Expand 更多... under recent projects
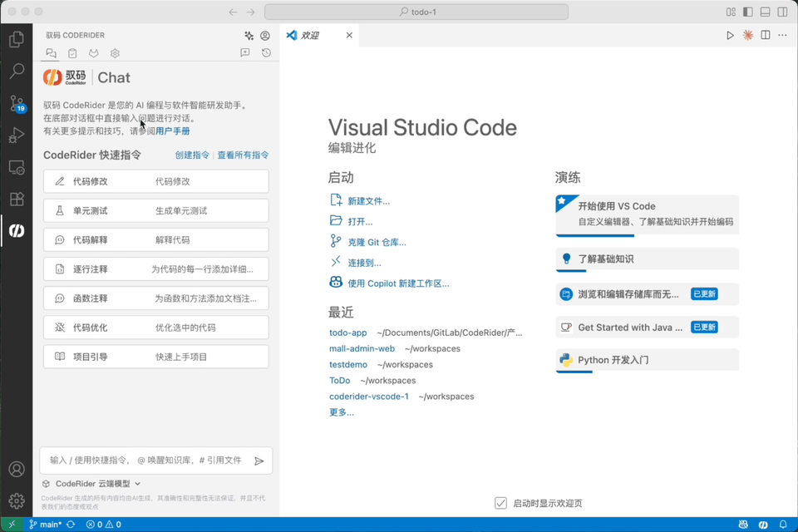 click(x=341, y=411)
